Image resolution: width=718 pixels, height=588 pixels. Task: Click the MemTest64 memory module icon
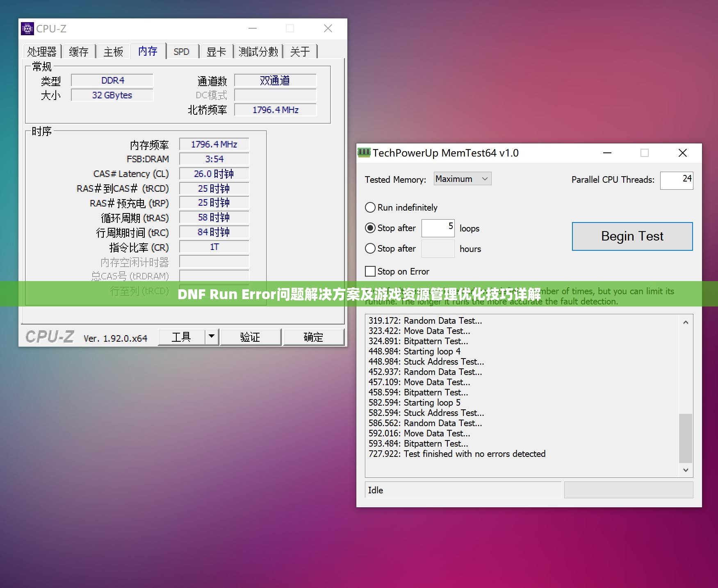tap(365, 153)
